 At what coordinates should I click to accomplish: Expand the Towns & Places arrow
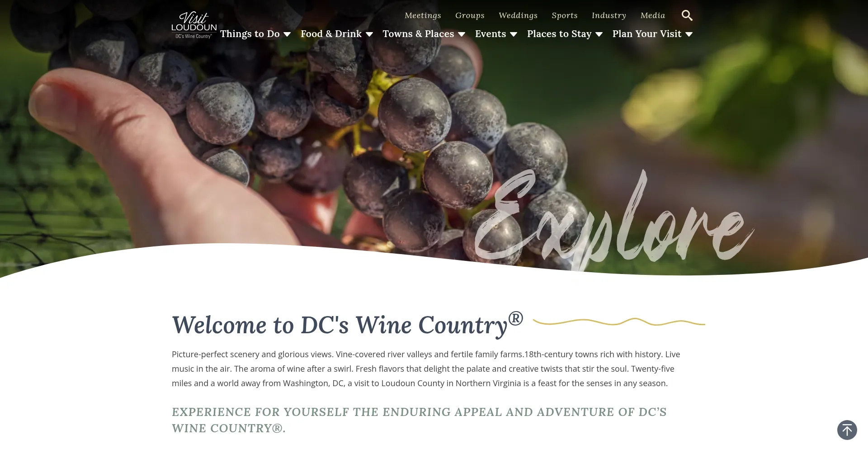[462, 34]
